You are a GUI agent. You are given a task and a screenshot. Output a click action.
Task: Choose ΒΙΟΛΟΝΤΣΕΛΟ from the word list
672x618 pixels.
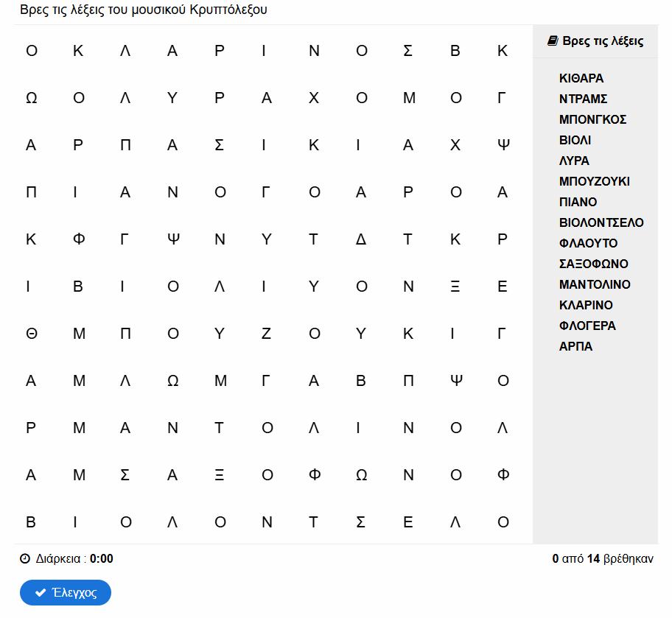pos(601,222)
